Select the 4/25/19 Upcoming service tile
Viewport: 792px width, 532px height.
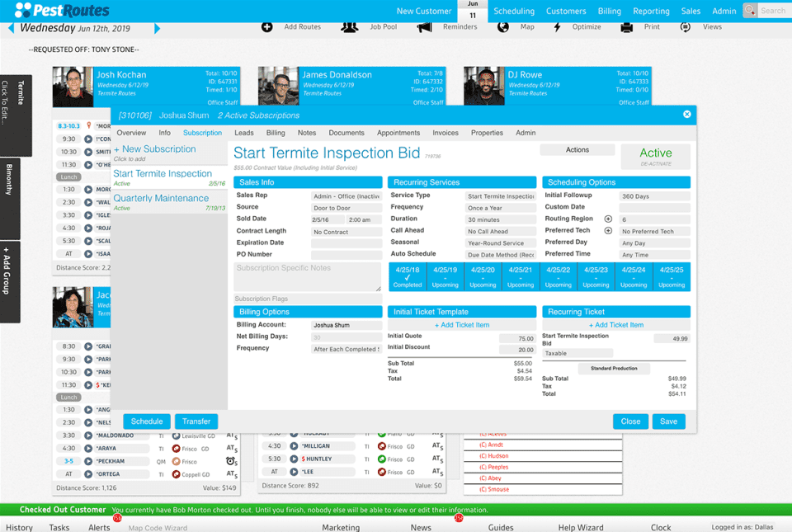click(x=445, y=276)
